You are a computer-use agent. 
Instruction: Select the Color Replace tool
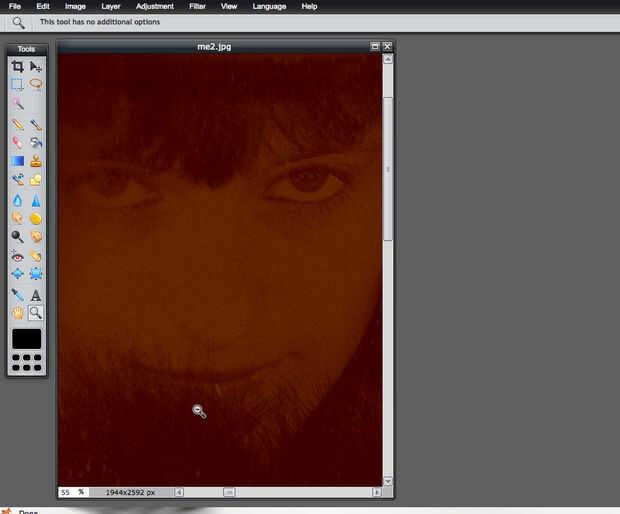pos(17,180)
